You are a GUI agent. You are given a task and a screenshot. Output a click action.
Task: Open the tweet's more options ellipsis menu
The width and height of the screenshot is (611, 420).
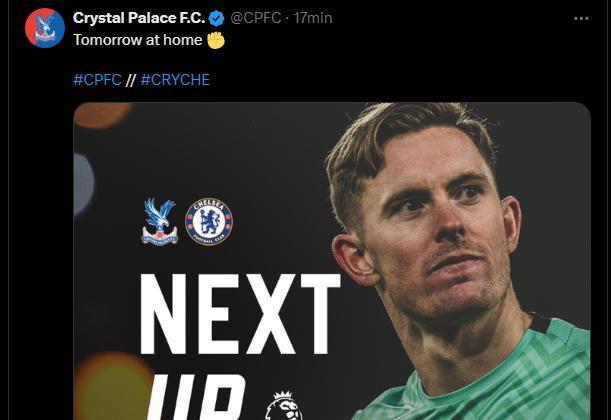coord(581,18)
